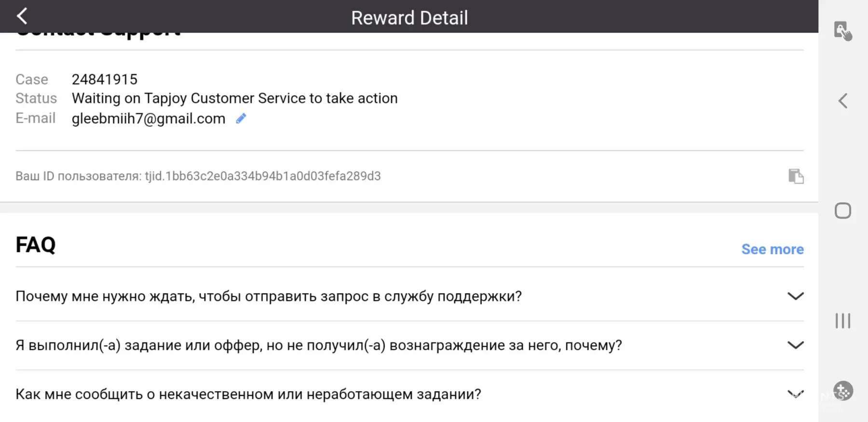
Task: Click the pencil icon to edit the e-mail
Action: (x=241, y=119)
